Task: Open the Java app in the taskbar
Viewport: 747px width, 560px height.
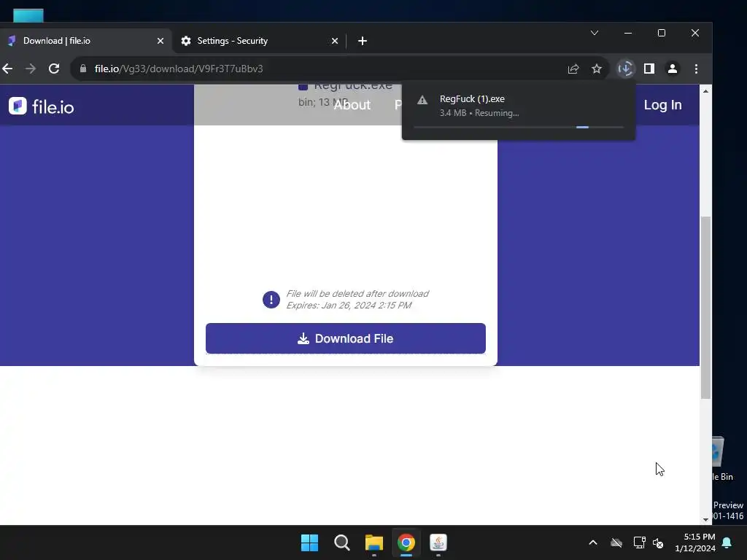Action: (x=438, y=542)
